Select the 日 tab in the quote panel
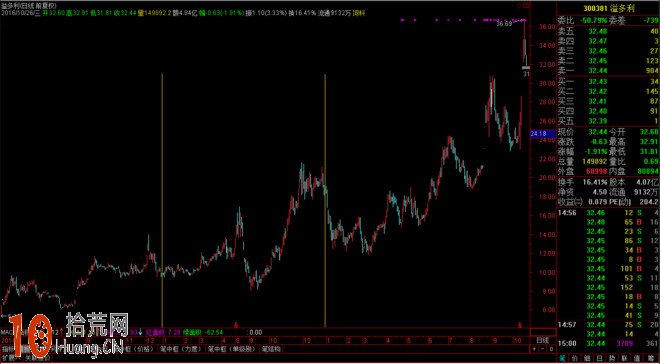Screen dimensions: 660x364 (599, 358)
